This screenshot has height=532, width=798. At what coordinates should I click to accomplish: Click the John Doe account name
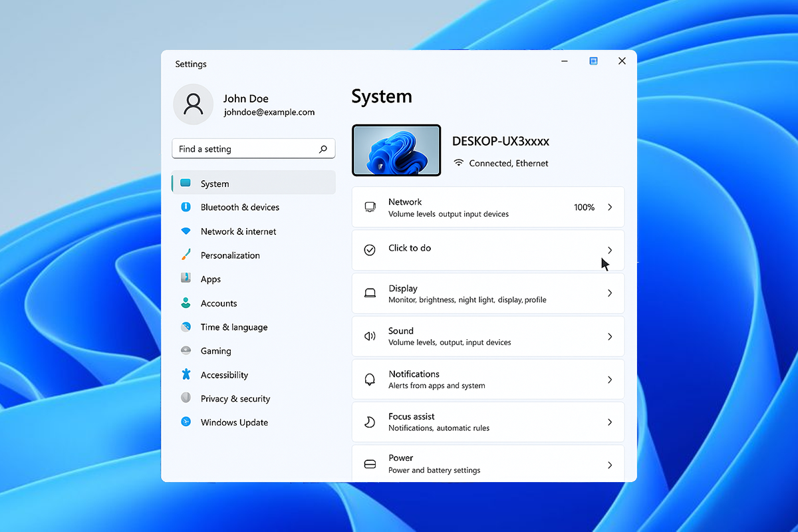pyautogui.click(x=246, y=98)
